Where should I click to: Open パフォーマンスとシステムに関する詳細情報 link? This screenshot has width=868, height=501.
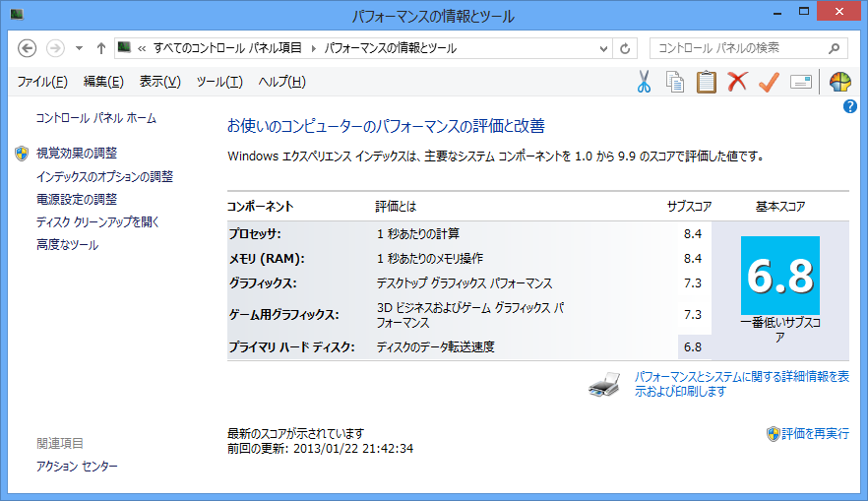coord(742,384)
